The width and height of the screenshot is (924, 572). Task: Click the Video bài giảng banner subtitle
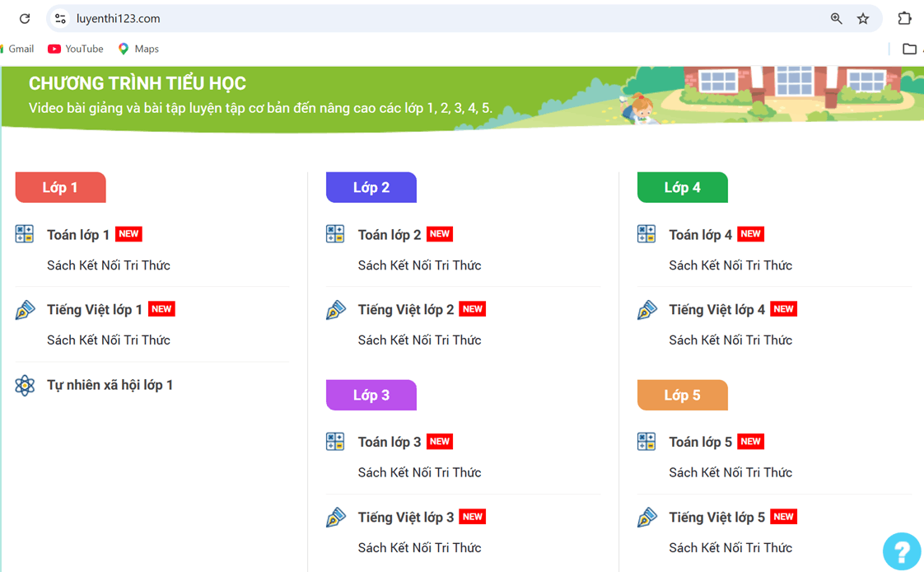point(260,109)
